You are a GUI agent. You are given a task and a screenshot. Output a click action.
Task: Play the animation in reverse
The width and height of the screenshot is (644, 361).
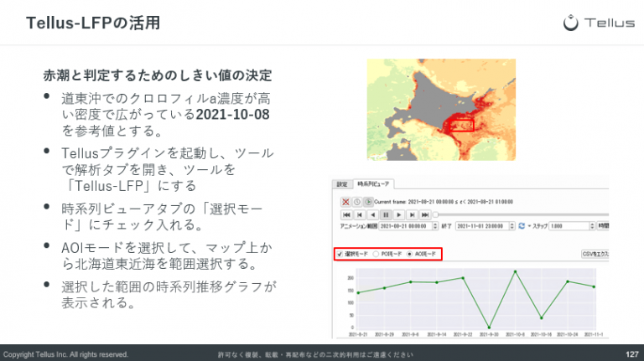pyautogui.click(x=372, y=214)
